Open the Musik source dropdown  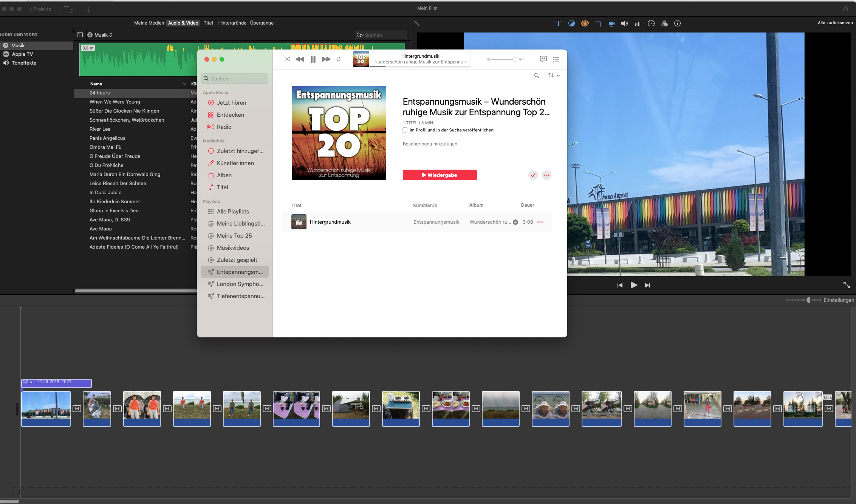click(x=103, y=35)
